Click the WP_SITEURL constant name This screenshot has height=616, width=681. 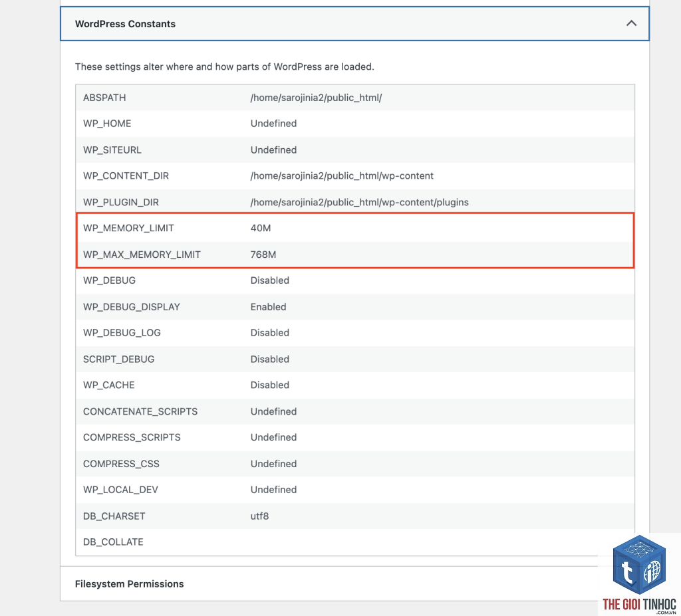coord(112,150)
